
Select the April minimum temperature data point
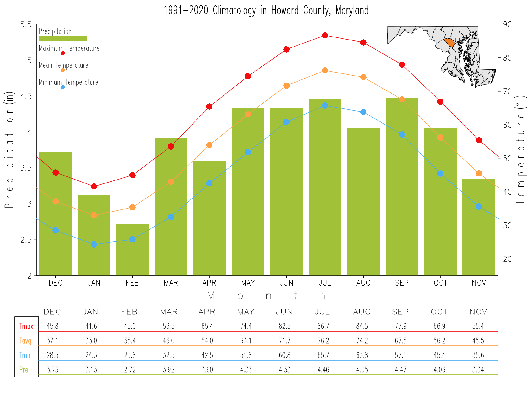point(209,183)
